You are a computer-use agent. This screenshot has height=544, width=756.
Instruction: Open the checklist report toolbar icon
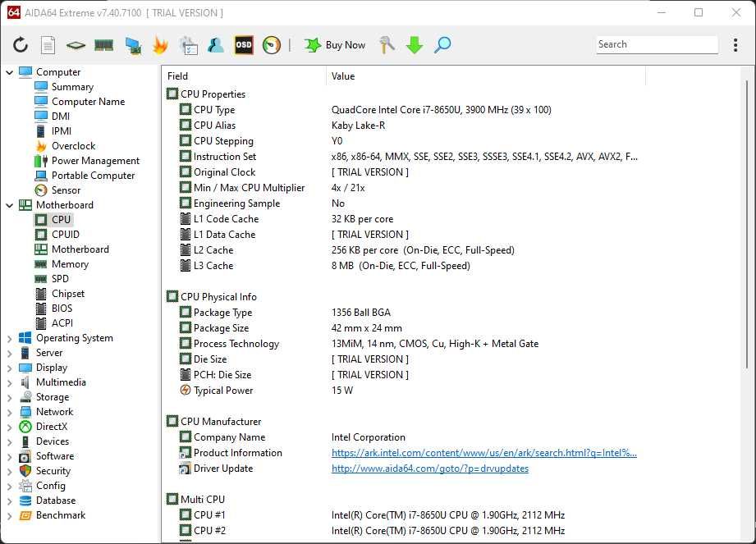point(188,45)
